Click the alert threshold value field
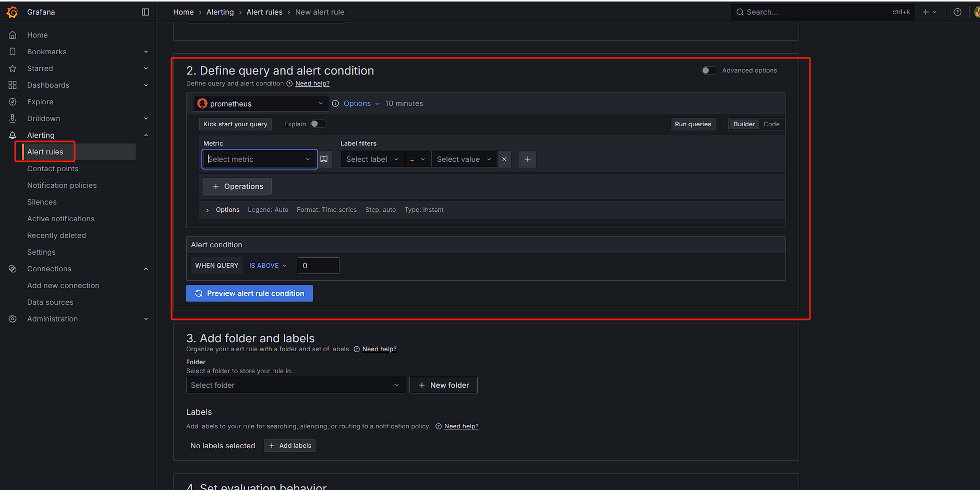Viewport: 980px width, 490px height. 318,266
